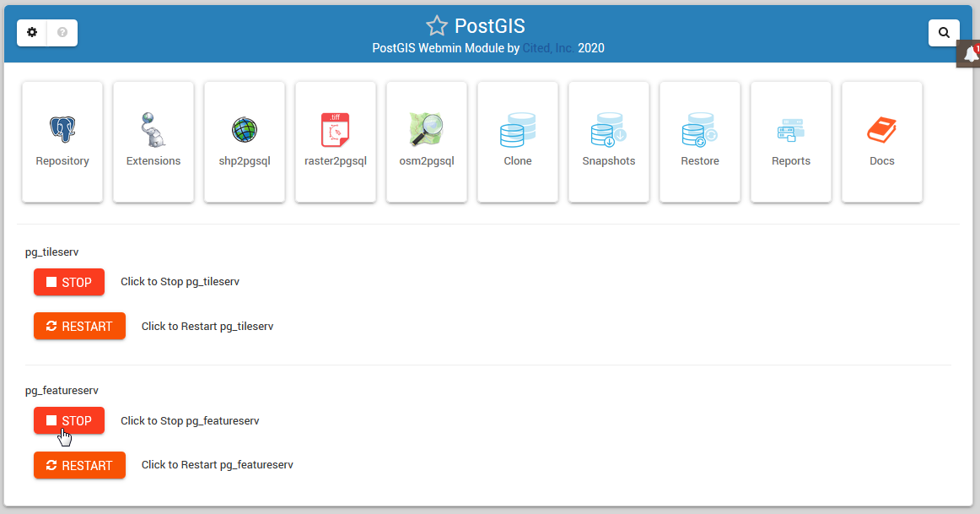This screenshot has height=514, width=980.
Task: Favorite the PostGIS module with the star
Action: click(x=436, y=26)
